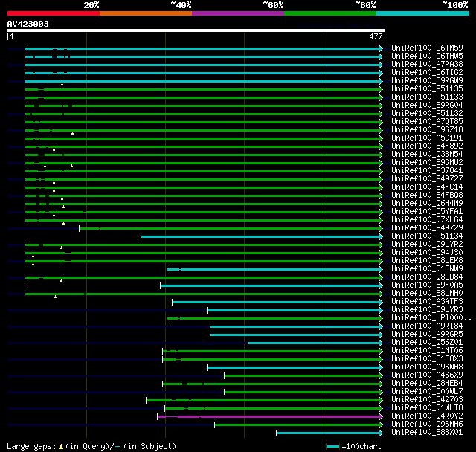Click the gap triangle under UniRef100_B9RGW9 bar
476x452 pixels.
point(62,84)
